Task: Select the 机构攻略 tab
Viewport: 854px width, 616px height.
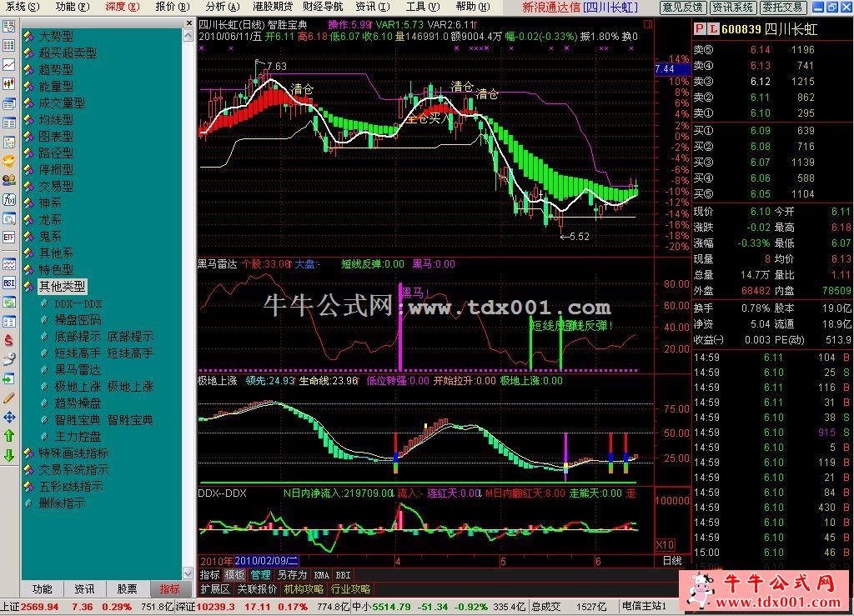Action: point(304,588)
